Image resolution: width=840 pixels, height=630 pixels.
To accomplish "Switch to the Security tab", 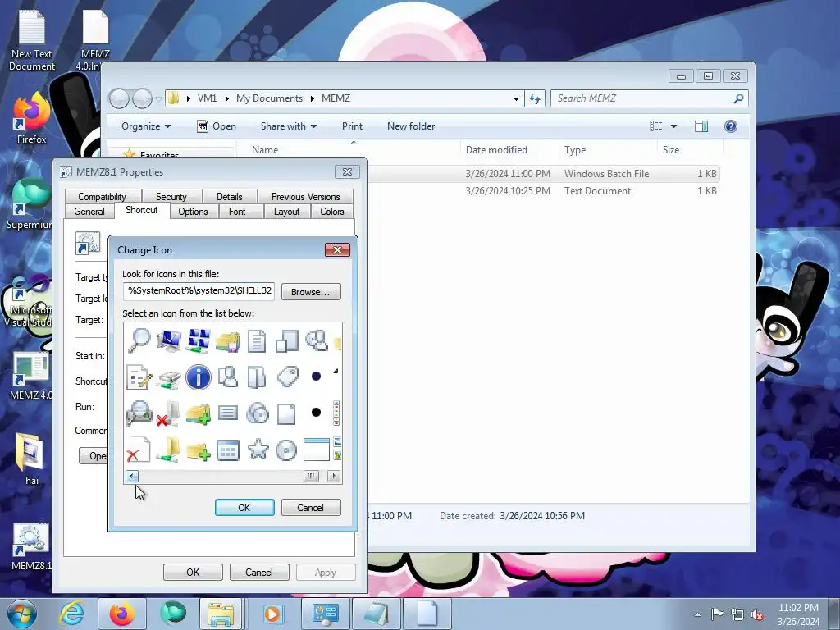I will click(171, 197).
